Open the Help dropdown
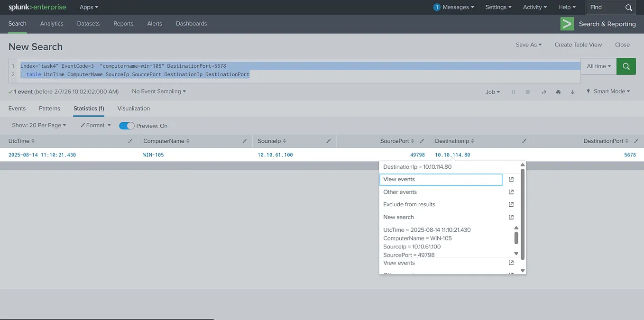Viewport: 644px width, 320px height. [567, 7]
